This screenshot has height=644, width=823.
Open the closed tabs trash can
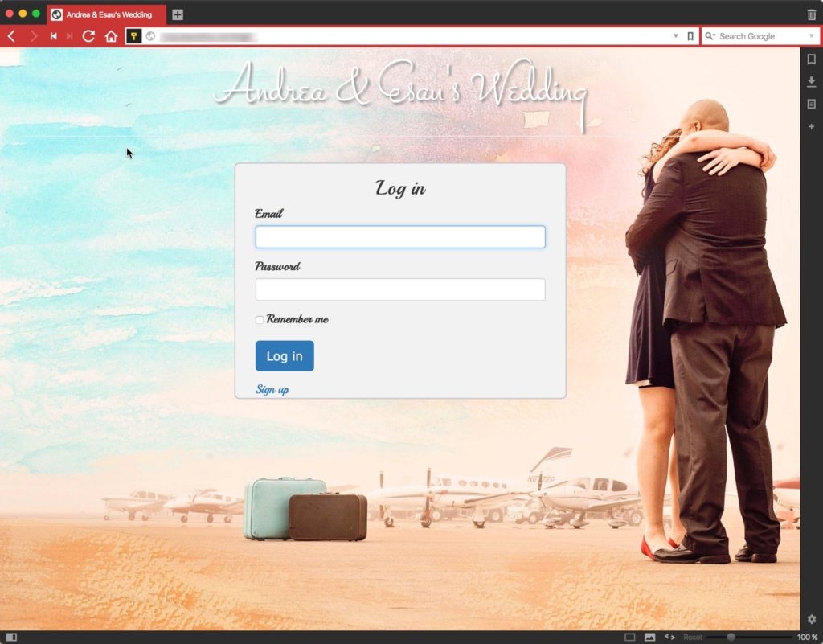point(811,14)
